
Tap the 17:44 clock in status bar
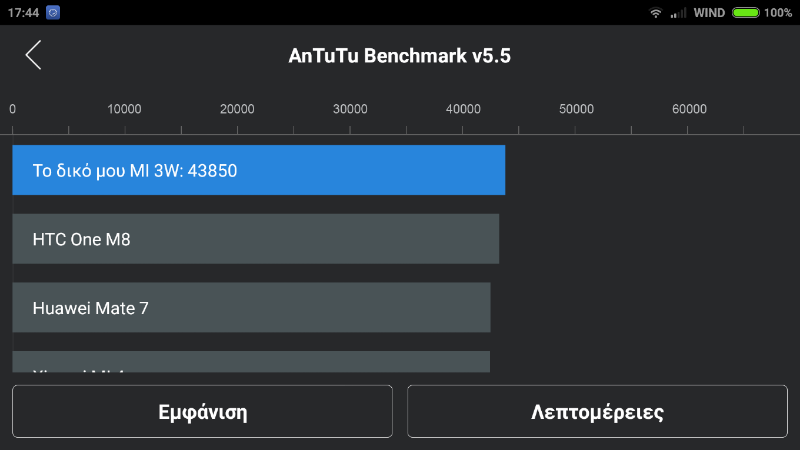23,13
